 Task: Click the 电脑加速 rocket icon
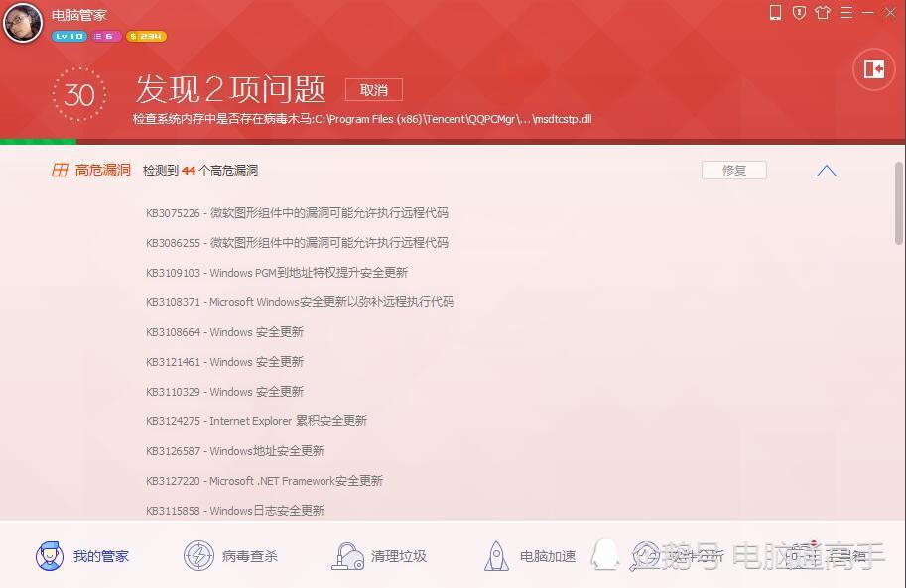(496, 556)
